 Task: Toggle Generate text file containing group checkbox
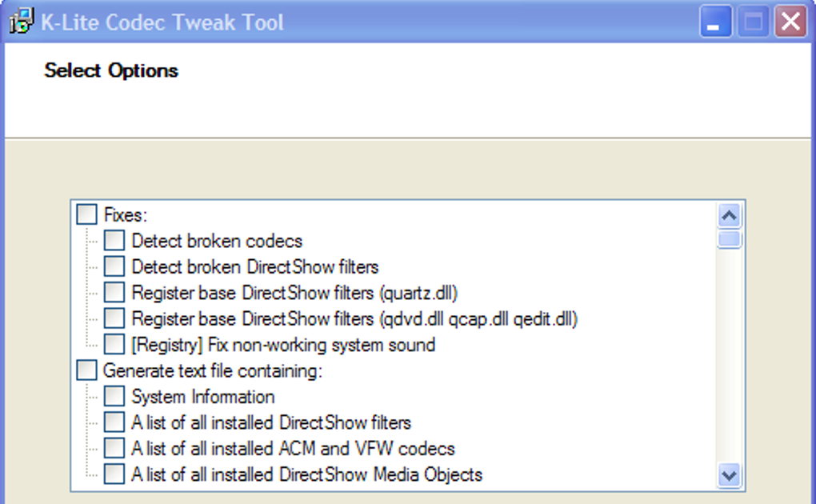click(x=87, y=370)
